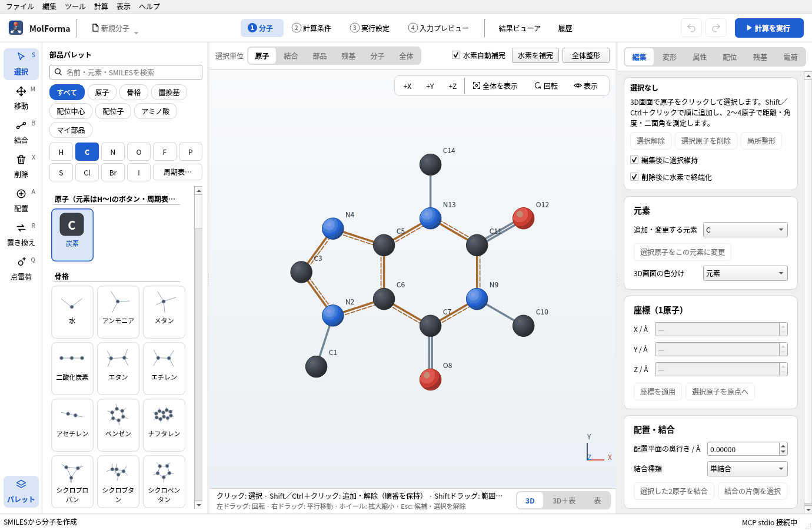This screenshot has width=812, height=530.
Task: Open 追加・変更する元素 dropdown
Action: coord(745,230)
